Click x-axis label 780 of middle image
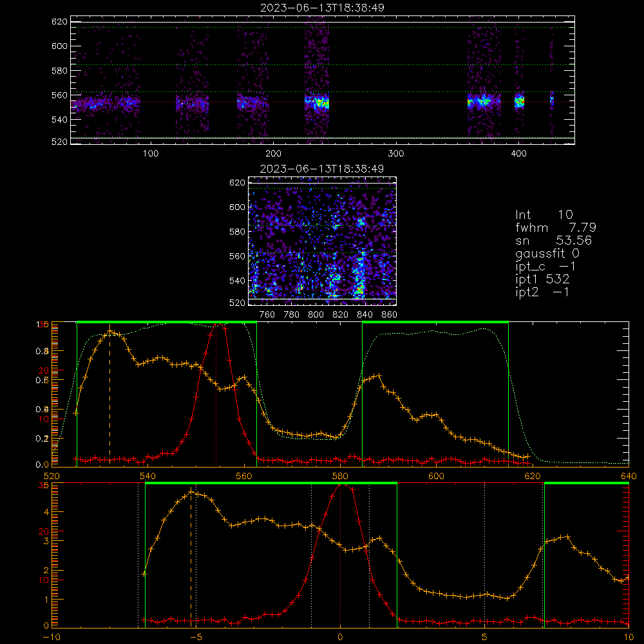This screenshot has width=644, height=644. tap(292, 315)
